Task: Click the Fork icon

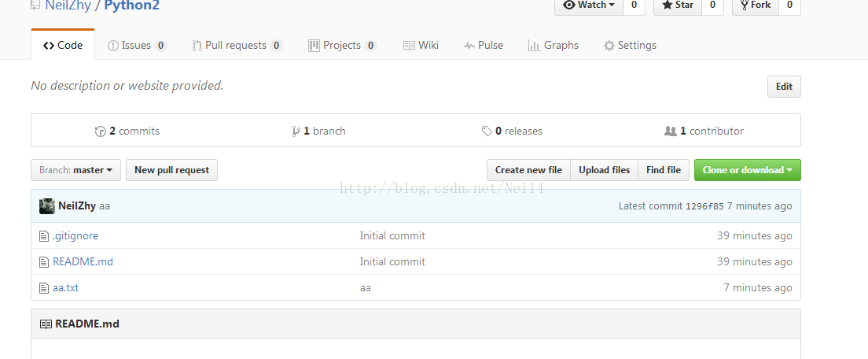Action: pos(744,5)
